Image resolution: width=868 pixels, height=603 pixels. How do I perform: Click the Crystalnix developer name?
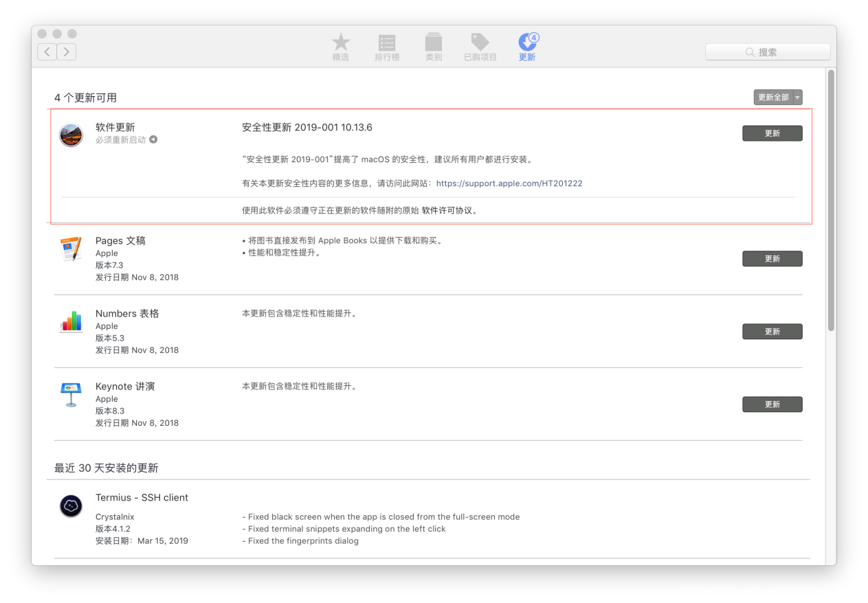coord(115,516)
